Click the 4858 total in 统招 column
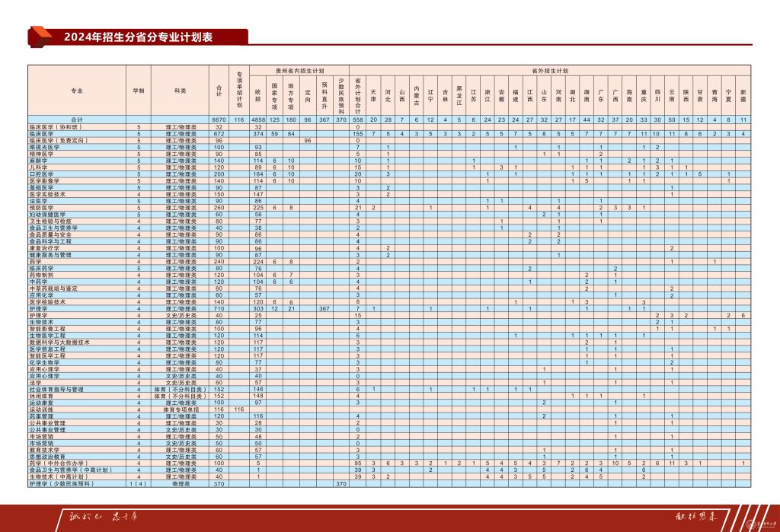Viewport: 780px width, 532px height. 258,119
